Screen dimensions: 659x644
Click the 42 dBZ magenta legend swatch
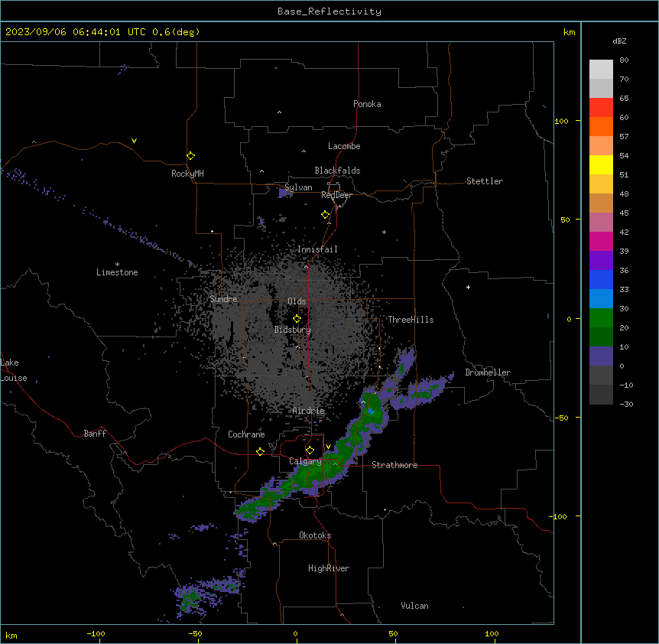[x=601, y=241]
